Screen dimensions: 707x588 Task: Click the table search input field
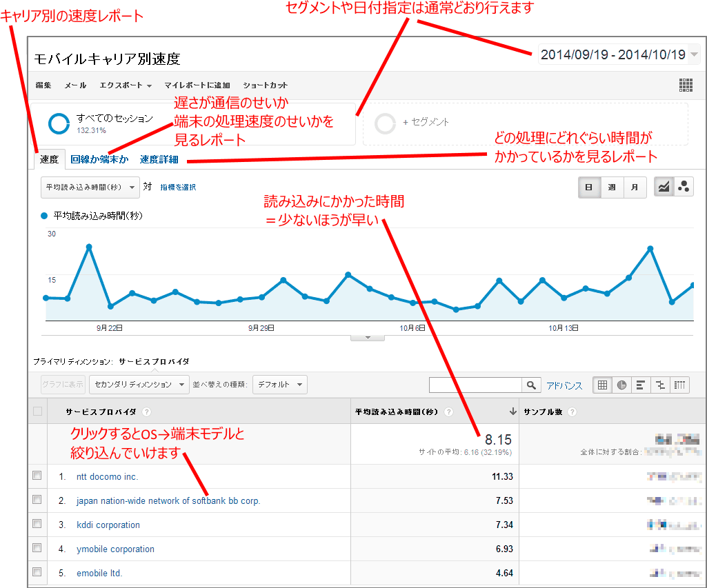point(475,385)
